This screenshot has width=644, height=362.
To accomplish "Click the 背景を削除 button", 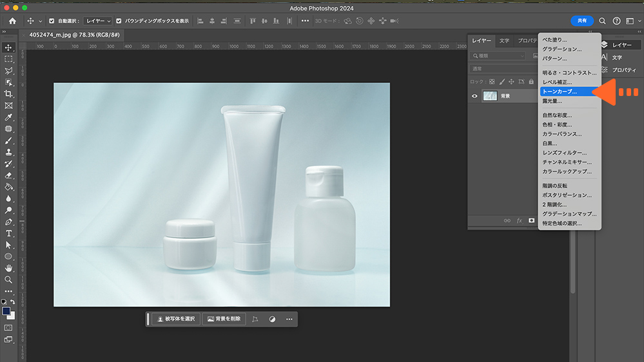I will (224, 319).
